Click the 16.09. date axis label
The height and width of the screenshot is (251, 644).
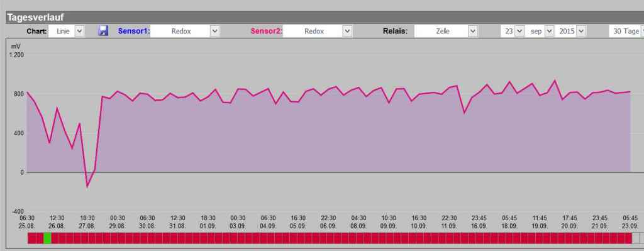479,226
